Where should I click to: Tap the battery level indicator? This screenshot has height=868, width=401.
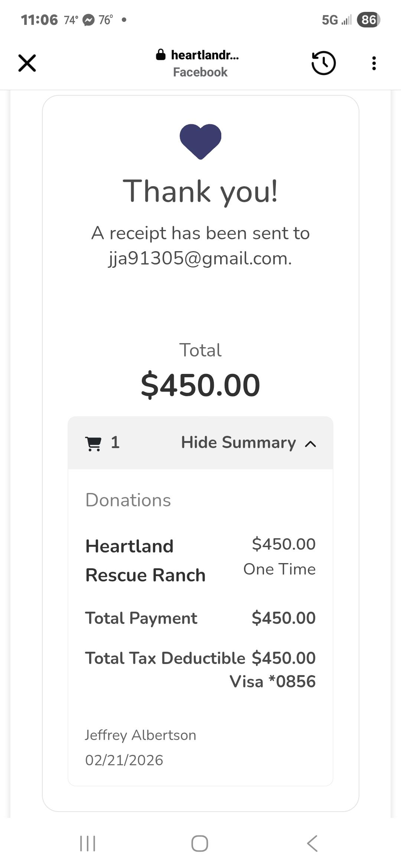[x=368, y=20]
